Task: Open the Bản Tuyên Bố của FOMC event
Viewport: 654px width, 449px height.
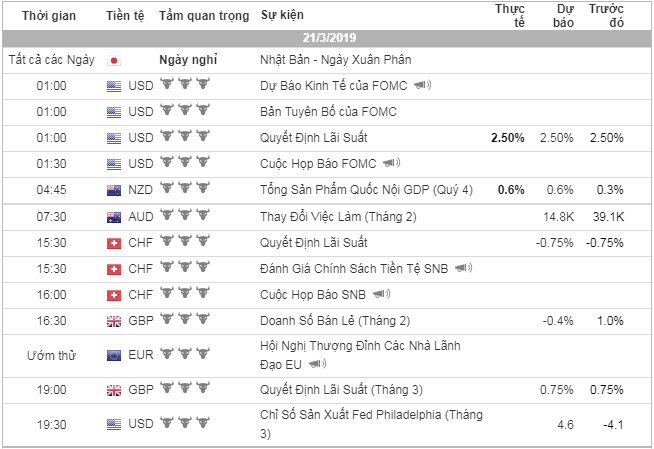Action: (x=319, y=111)
